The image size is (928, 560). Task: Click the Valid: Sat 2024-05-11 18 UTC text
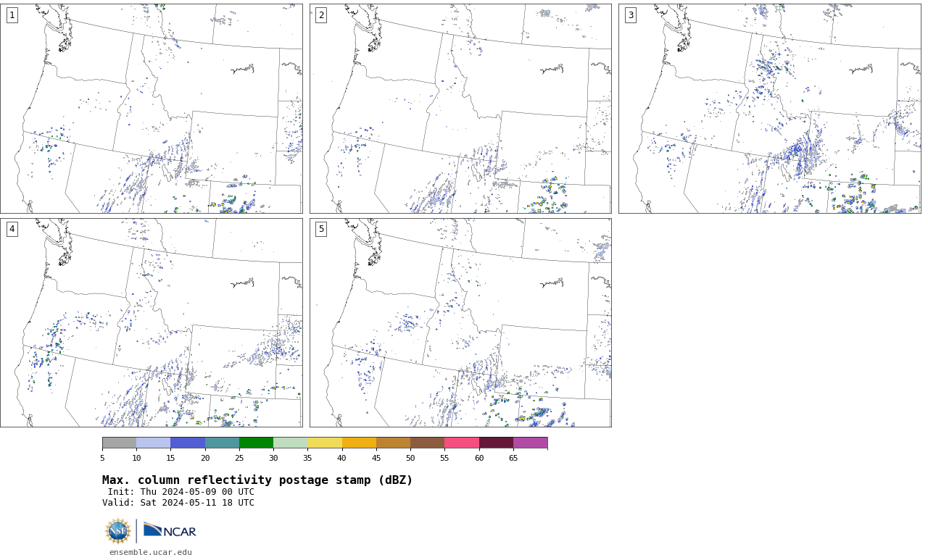(178, 503)
